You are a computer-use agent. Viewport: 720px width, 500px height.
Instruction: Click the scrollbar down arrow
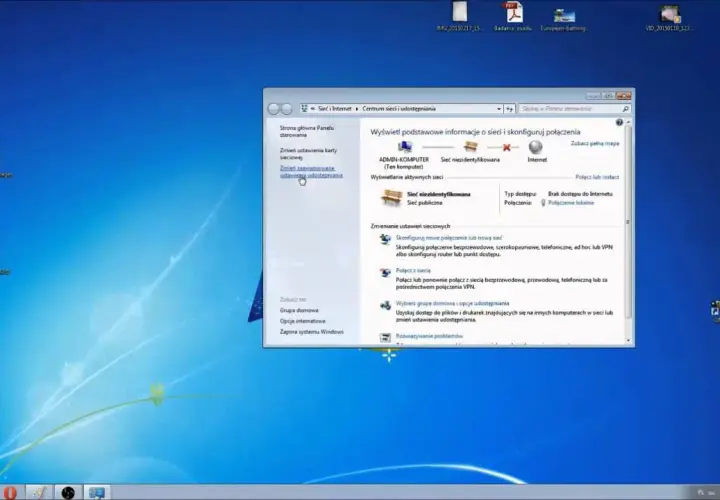(x=628, y=341)
